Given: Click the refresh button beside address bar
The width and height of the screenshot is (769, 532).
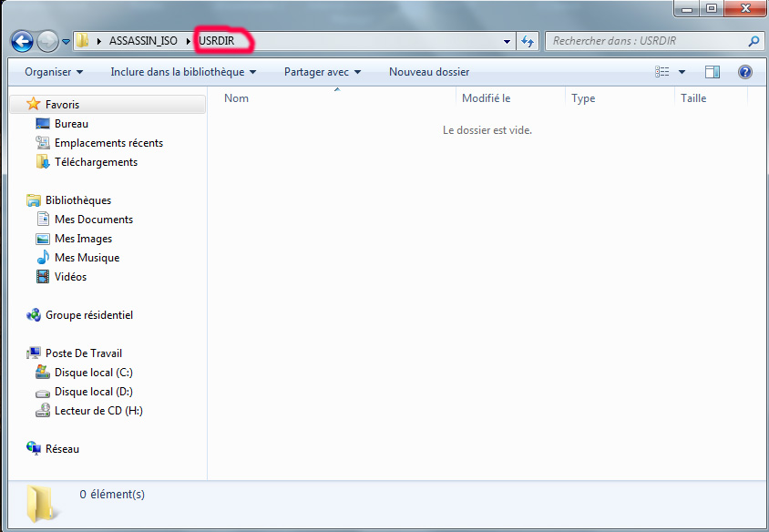Looking at the screenshot, I should 528,41.
